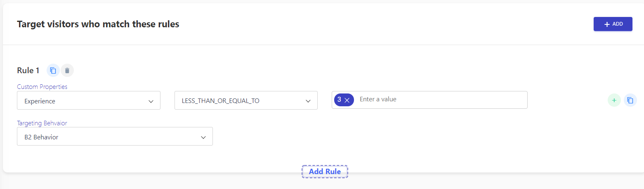
Task: Click the chevron arrow in the operator field
Action: coord(308,101)
